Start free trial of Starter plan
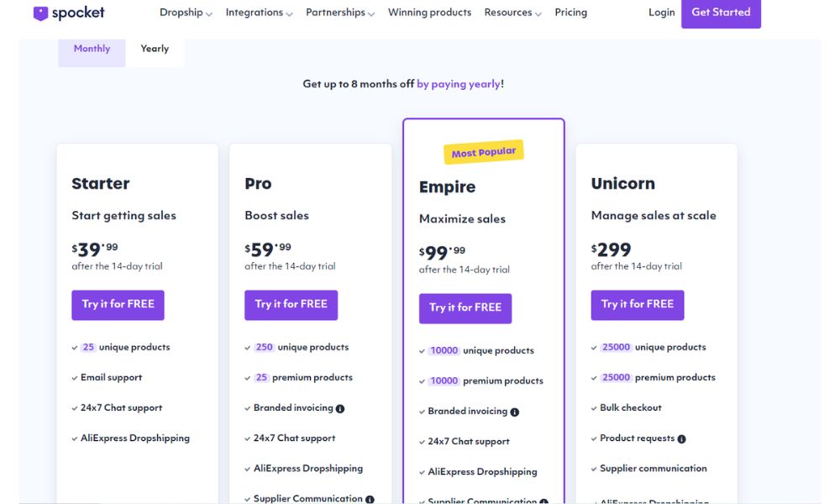The height and width of the screenshot is (504, 840). click(118, 305)
